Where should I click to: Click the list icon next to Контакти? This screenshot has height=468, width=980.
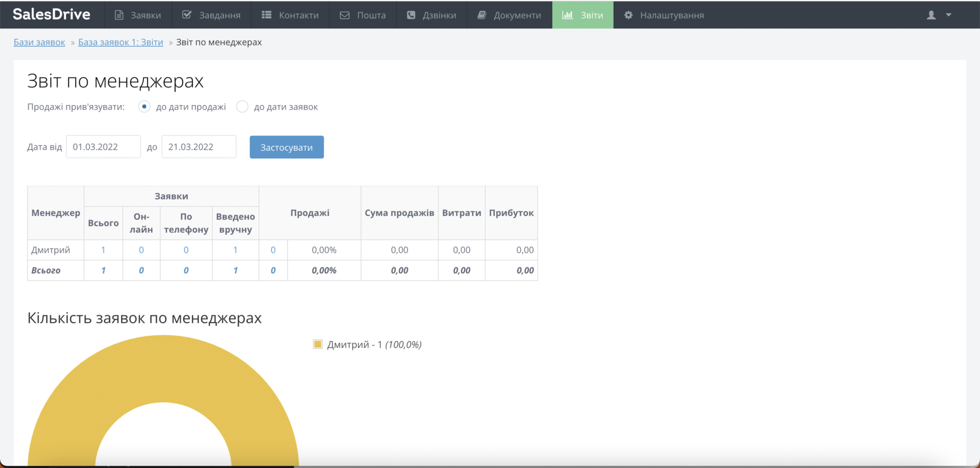pyautogui.click(x=267, y=15)
